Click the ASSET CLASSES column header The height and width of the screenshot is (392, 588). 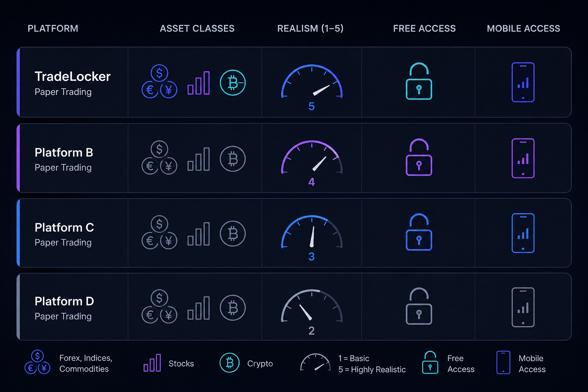pos(197,29)
